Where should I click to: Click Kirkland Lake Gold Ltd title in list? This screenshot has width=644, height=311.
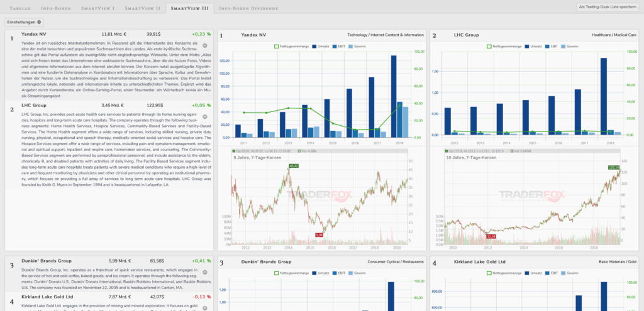(x=47, y=297)
